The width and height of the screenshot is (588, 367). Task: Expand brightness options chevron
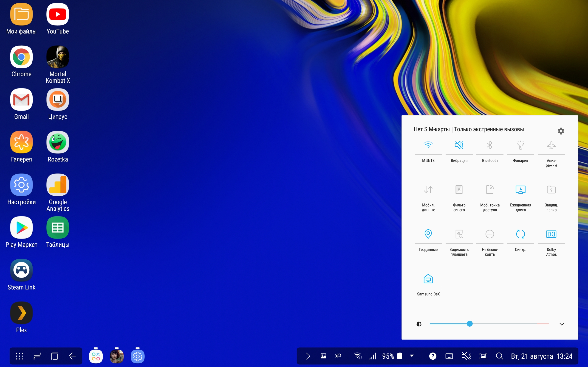tap(562, 324)
